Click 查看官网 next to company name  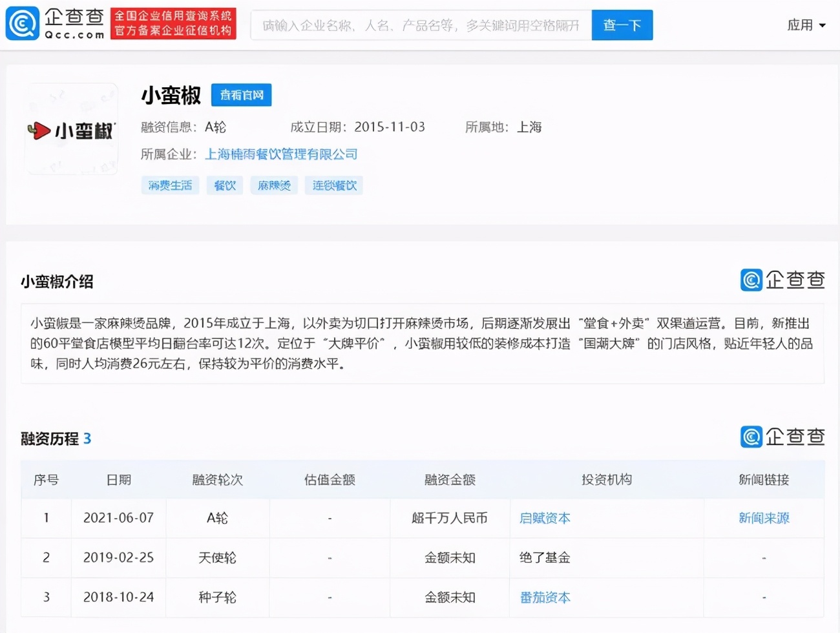(x=241, y=95)
